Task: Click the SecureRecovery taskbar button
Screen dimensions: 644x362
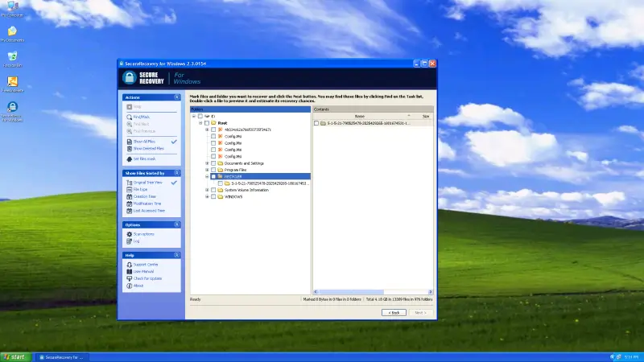Action: coord(61,357)
